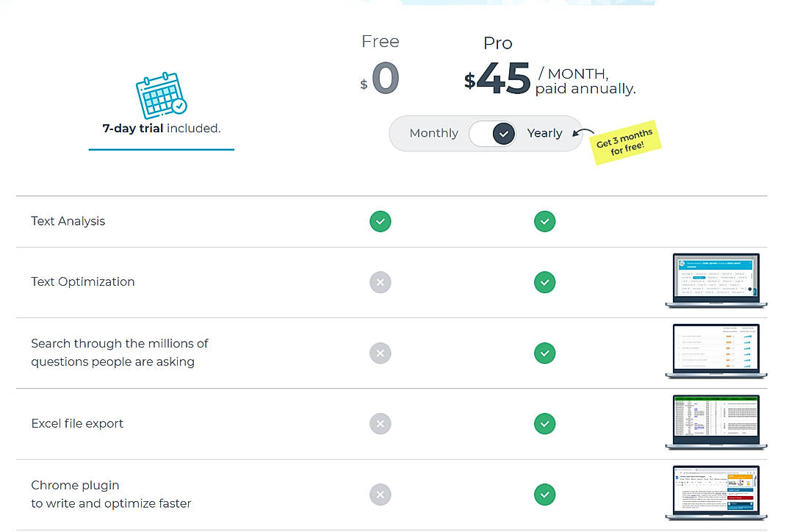Click the gray X for Excel file export Free plan
The width and height of the screenshot is (786, 532).
coord(380,423)
